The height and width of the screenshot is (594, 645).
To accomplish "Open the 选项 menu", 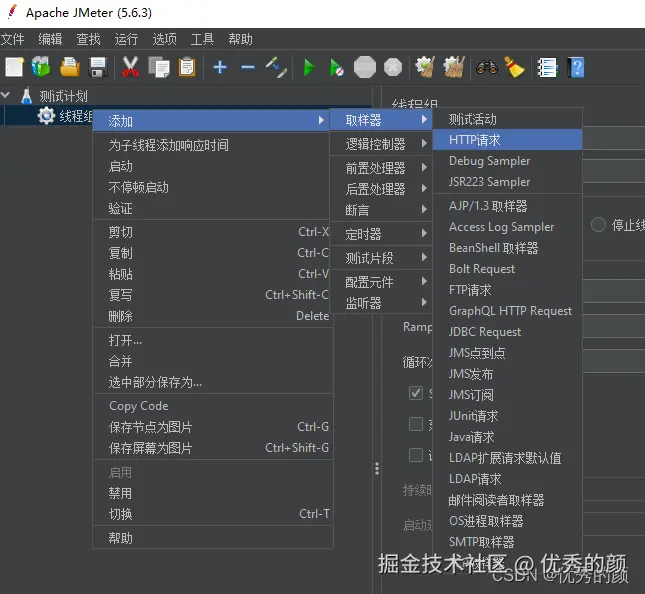I will pyautogui.click(x=164, y=39).
